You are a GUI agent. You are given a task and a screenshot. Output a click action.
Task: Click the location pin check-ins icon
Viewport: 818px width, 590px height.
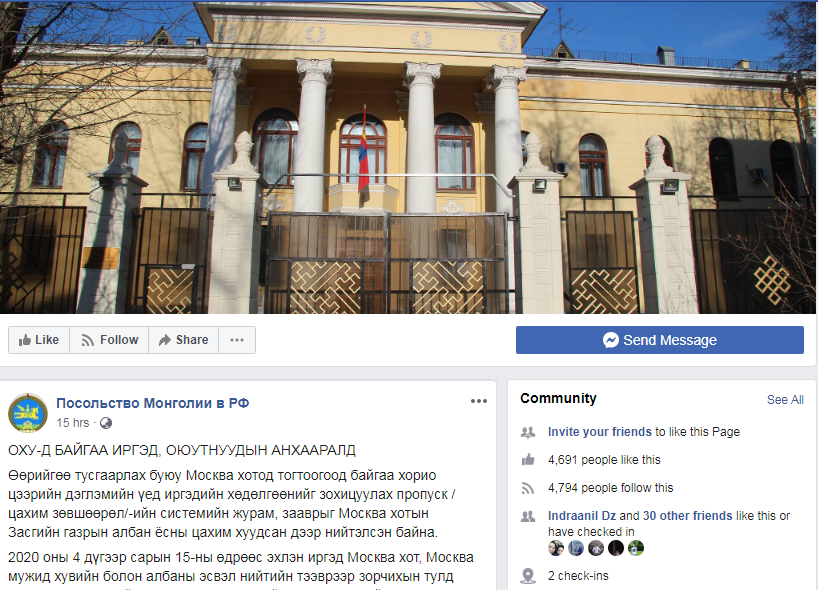[528, 576]
